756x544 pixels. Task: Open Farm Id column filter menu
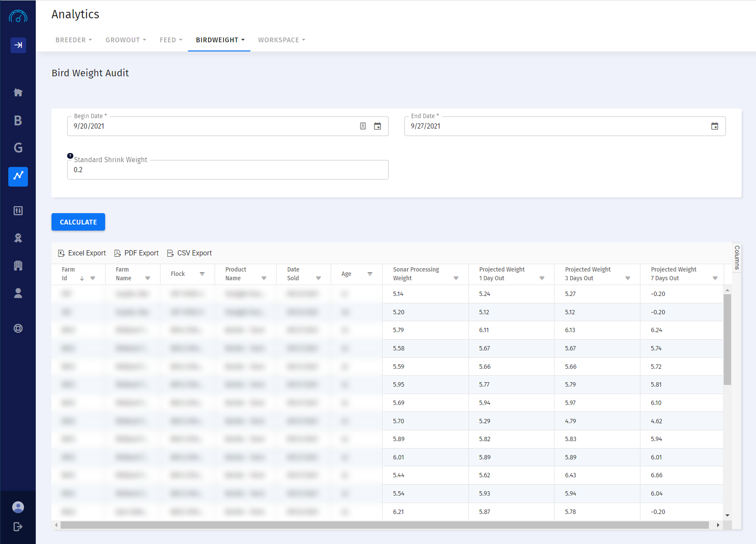pos(92,278)
